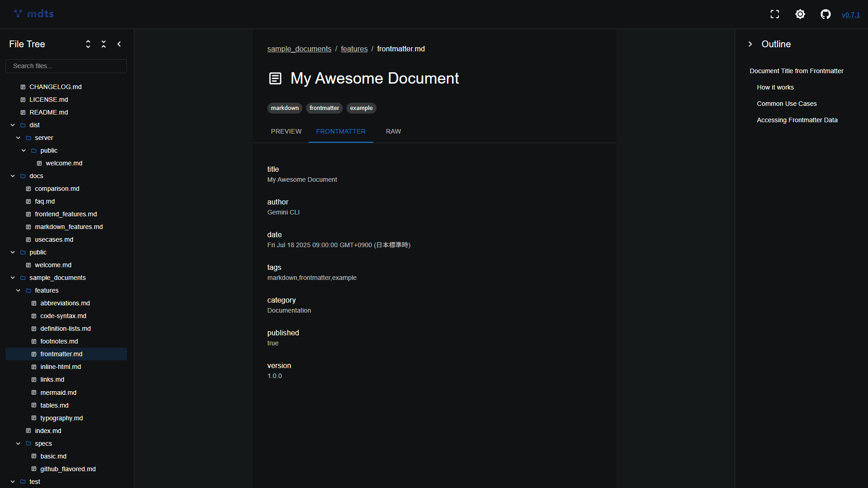Open definition-lists.md file
Viewport: 868px width, 488px height.
(x=65, y=329)
